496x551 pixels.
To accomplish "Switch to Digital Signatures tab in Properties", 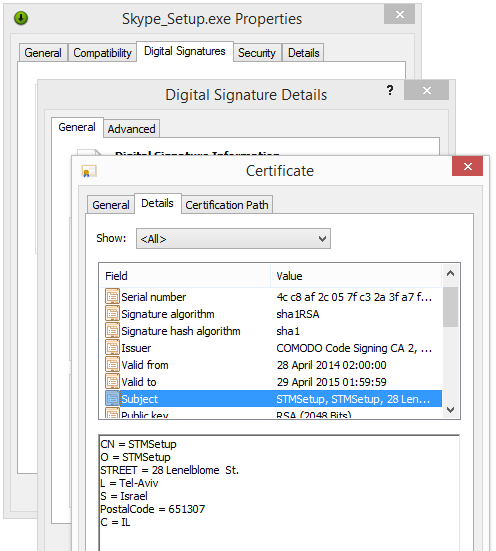I will click(185, 51).
